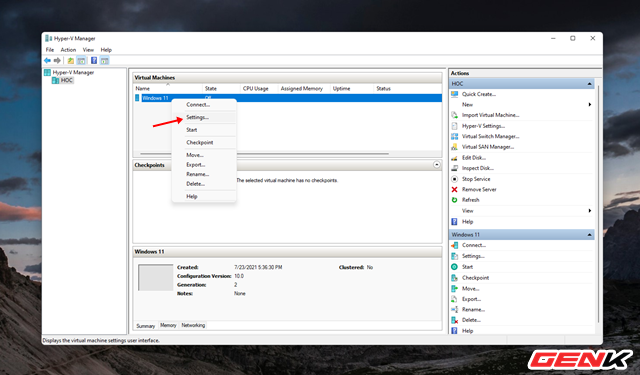Collapse the Windows 11 actions section

[x=589, y=235]
